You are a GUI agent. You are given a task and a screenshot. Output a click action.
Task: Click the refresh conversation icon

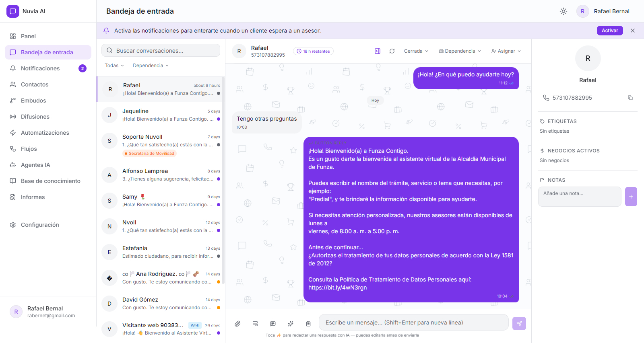pyautogui.click(x=392, y=51)
